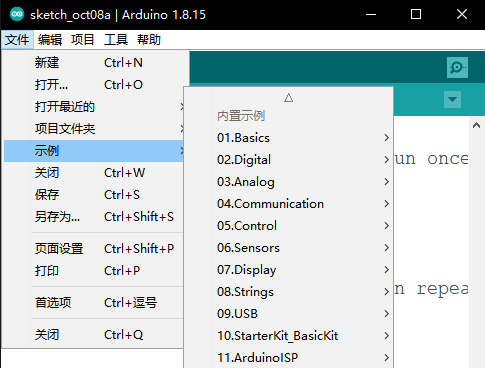Viewport: 485px width, 368px height.
Task: Close the Arduino window
Action: tap(462, 14)
